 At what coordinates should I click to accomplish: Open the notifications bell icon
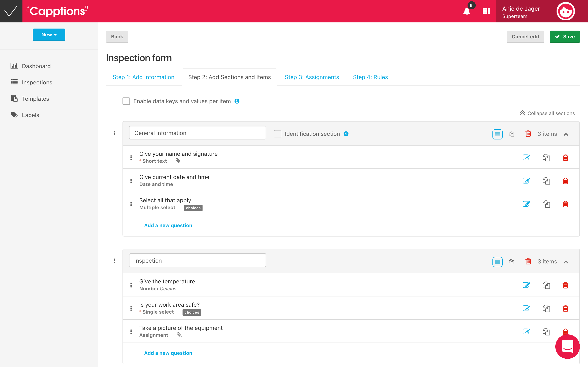point(467,11)
